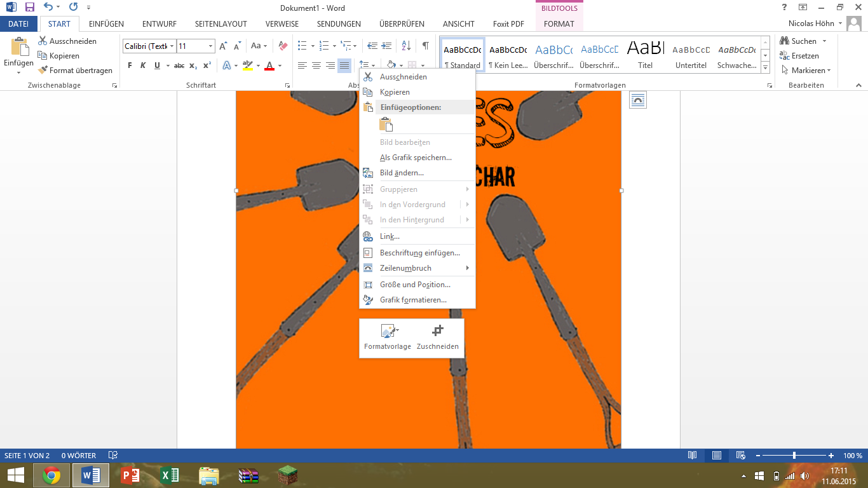Viewport: 868px width, 488px height.
Task: Choose Grafik formatieren in context menu
Action: click(413, 300)
